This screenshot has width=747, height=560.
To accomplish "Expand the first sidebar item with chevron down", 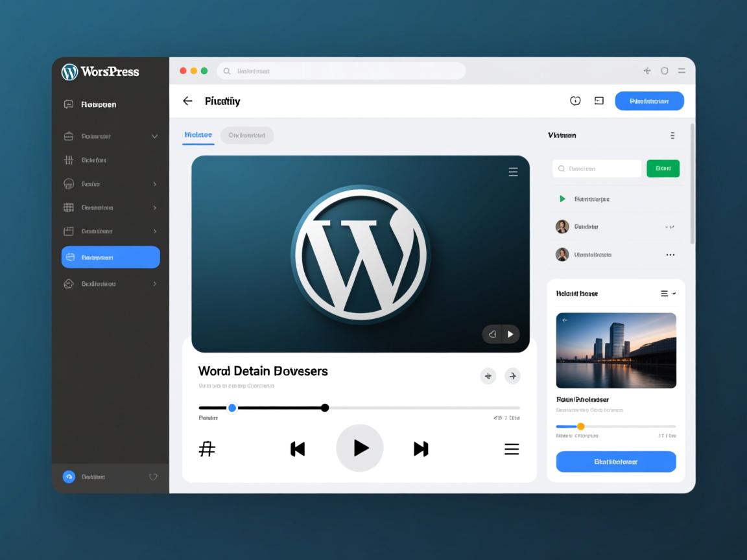I will point(154,137).
